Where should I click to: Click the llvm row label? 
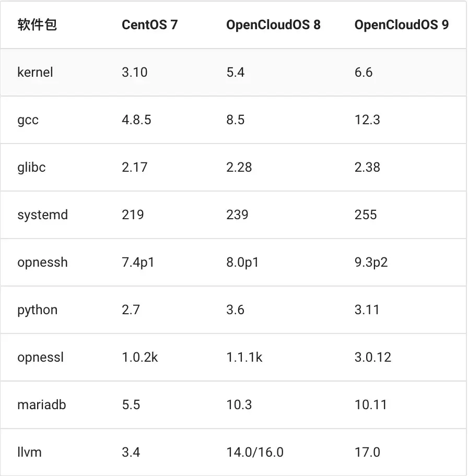point(29,452)
